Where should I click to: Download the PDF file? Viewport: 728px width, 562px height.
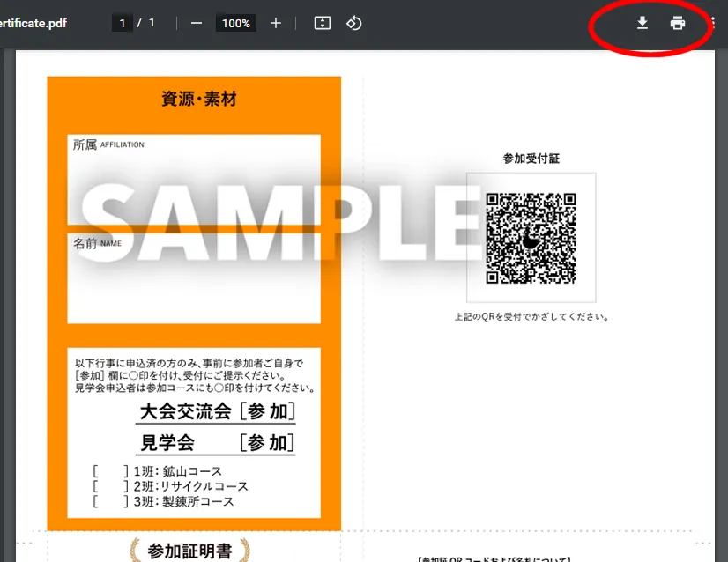tap(643, 24)
